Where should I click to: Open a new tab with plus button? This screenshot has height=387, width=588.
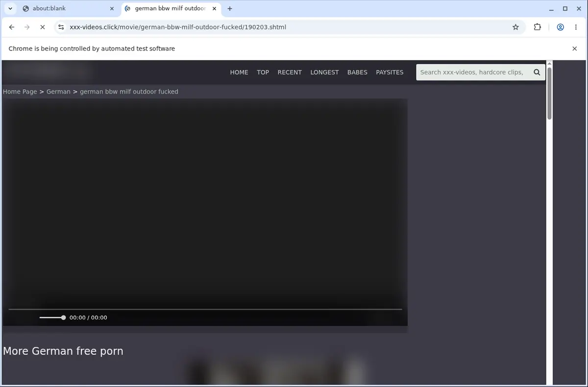pyautogui.click(x=230, y=8)
